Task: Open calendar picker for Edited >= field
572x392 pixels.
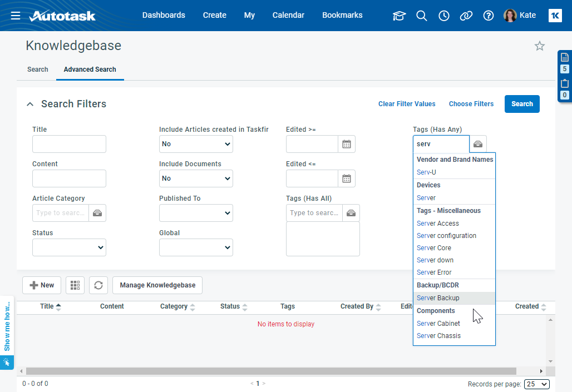Action: (x=347, y=144)
